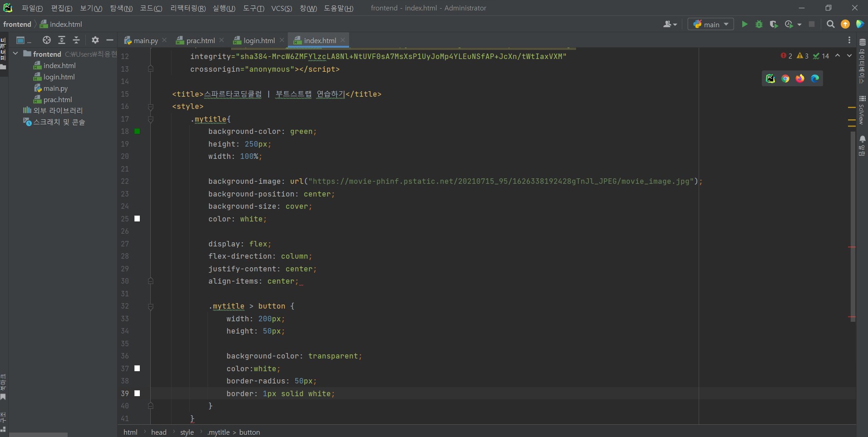Image resolution: width=868 pixels, height=437 pixels.
Task: Click index.html in the navigation bar
Action: click(61, 25)
